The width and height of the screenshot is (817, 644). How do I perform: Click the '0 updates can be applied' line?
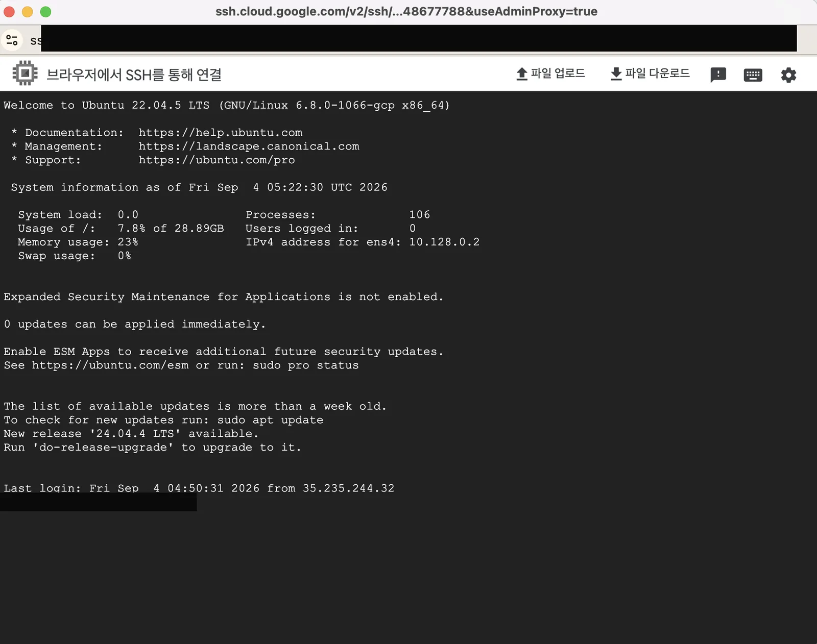point(135,325)
